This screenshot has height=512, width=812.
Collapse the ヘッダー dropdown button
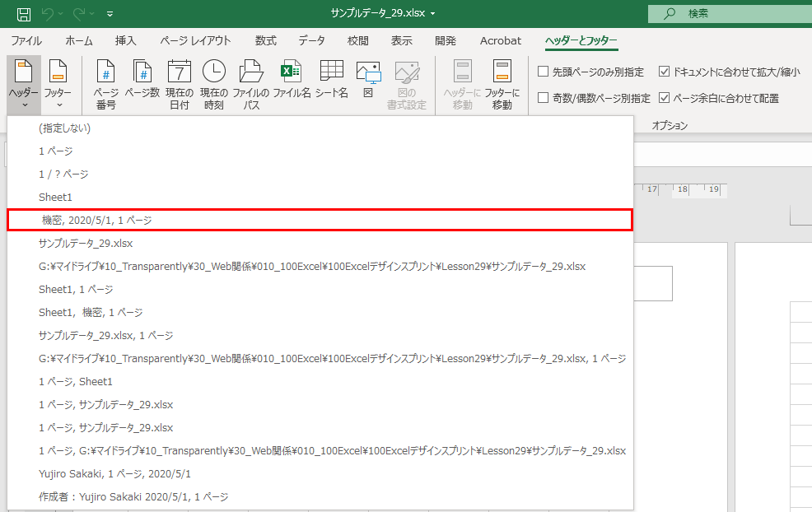point(24,85)
